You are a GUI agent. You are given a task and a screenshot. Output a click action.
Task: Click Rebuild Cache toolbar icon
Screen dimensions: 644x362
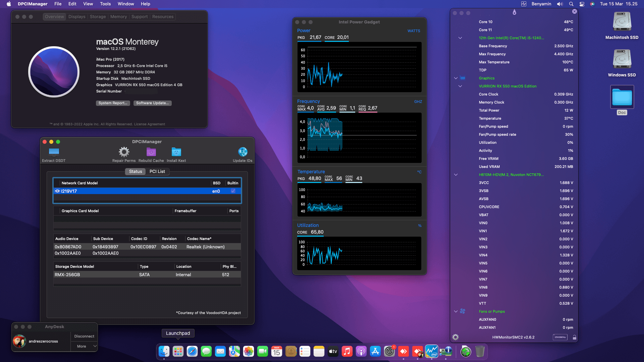(151, 152)
